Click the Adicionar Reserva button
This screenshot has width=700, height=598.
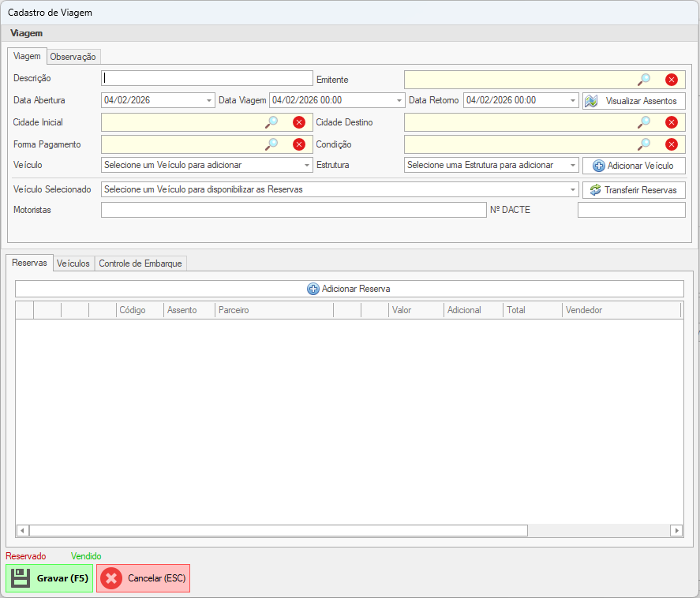(x=349, y=289)
